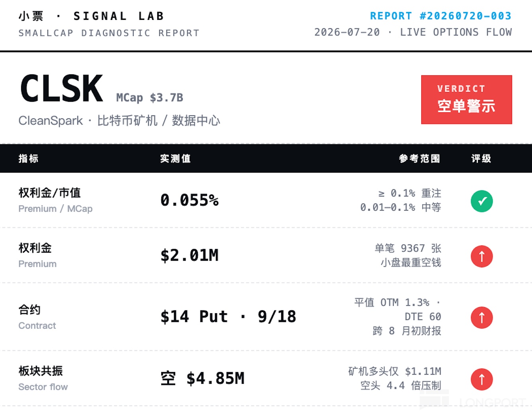Click the red up-arrow icon in Contract row
Screen dimensions: 532x416
(482, 318)
